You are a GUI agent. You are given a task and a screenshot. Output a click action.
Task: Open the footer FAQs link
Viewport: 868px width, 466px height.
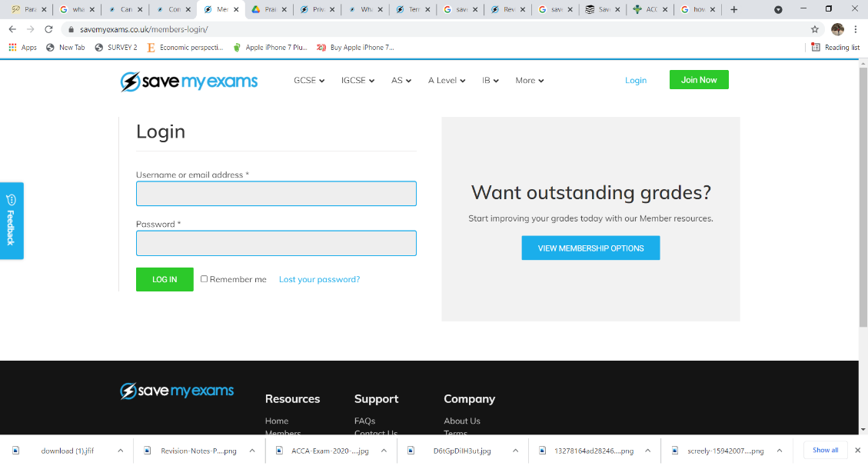pyautogui.click(x=364, y=421)
